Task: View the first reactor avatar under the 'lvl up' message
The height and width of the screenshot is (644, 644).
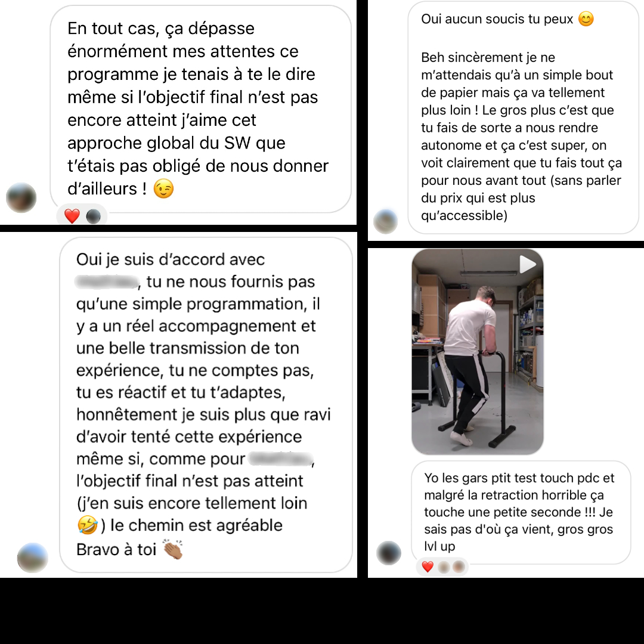Action: [x=444, y=567]
